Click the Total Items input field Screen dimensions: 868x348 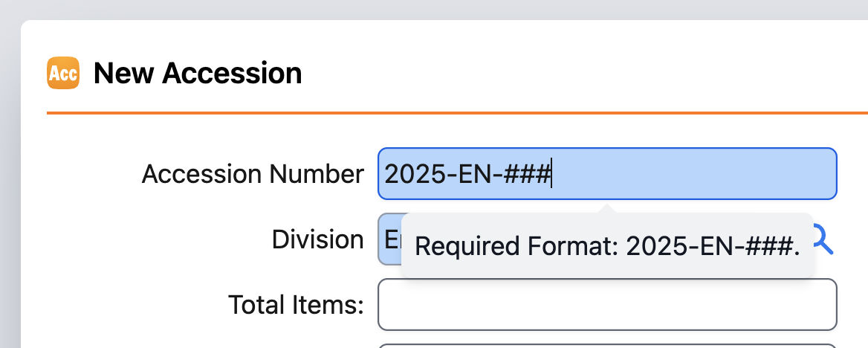click(606, 304)
